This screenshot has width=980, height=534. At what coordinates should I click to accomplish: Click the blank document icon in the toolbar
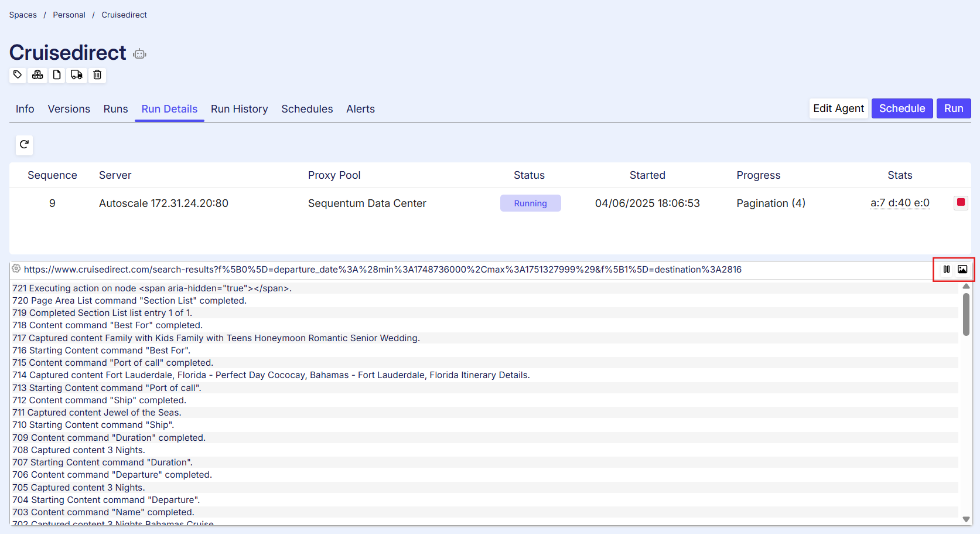pos(57,74)
